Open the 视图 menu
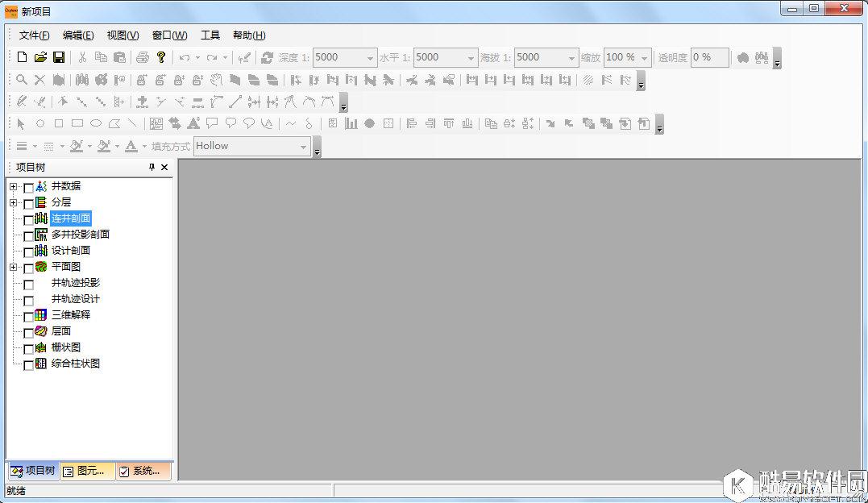 click(x=121, y=35)
